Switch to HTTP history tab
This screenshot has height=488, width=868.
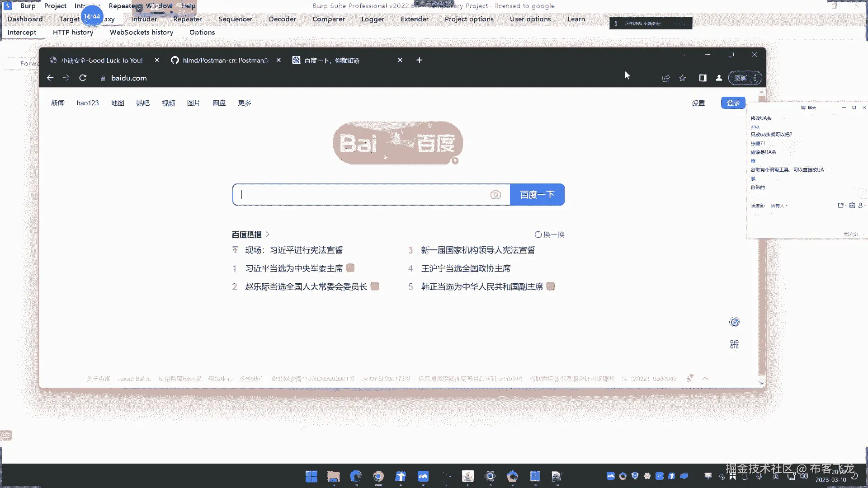(x=73, y=32)
